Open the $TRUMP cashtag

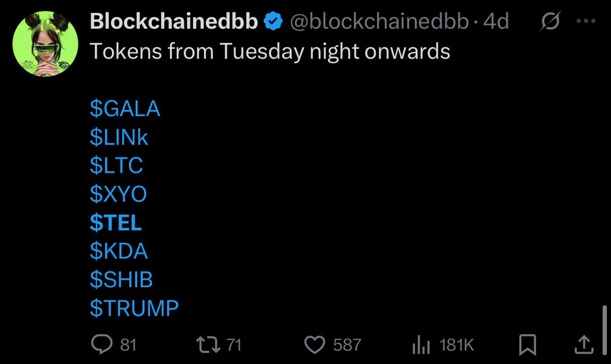click(134, 308)
